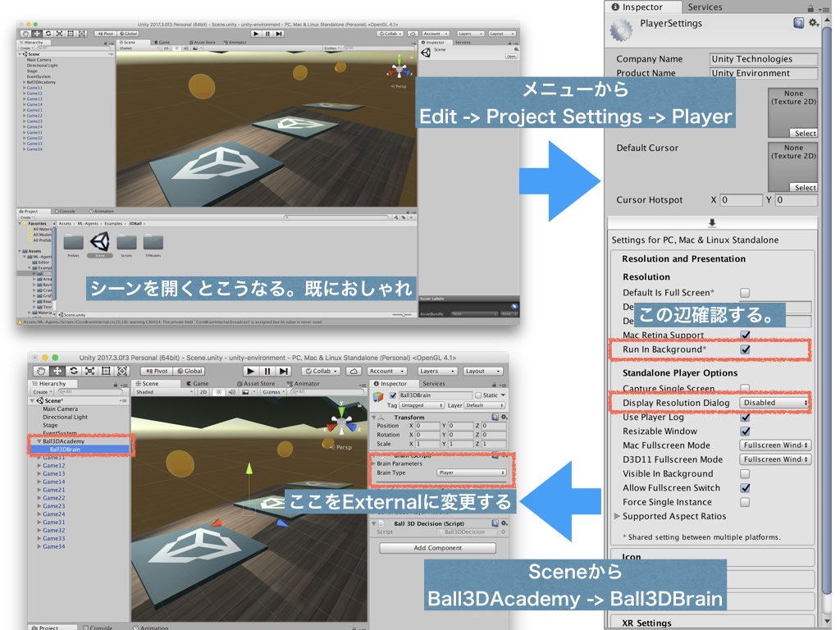Toggle the Allow Fullscreen Switch checkbox

(745, 488)
